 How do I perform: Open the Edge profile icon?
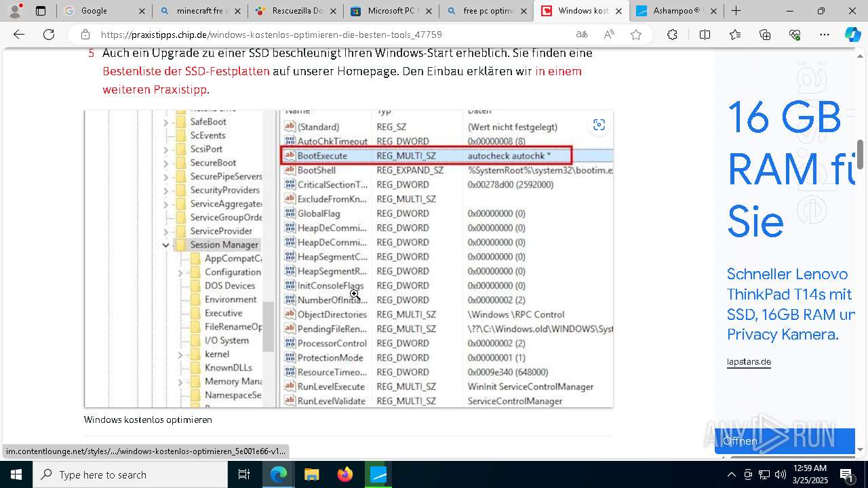click(x=15, y=11)
